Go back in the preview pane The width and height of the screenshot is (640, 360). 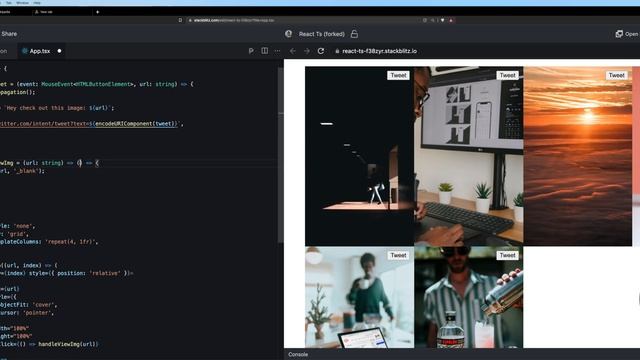pos(292,51)
